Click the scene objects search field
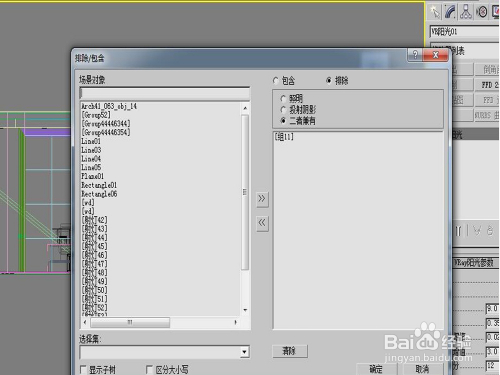The height and width of the screenshot is (375, 500). (x=165, y=94)
